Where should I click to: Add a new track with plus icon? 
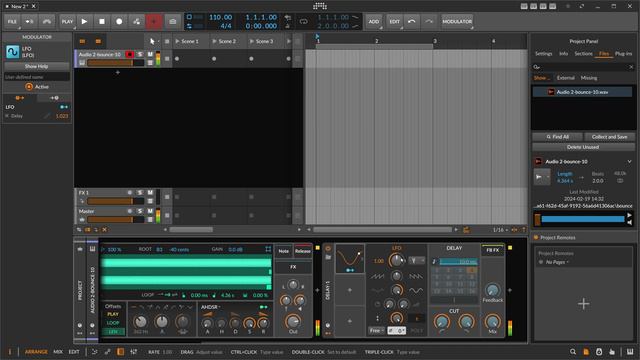tap(118, 73)
